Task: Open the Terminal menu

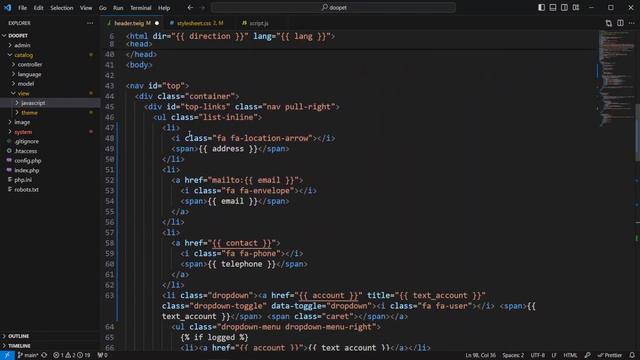Action: 140,8
